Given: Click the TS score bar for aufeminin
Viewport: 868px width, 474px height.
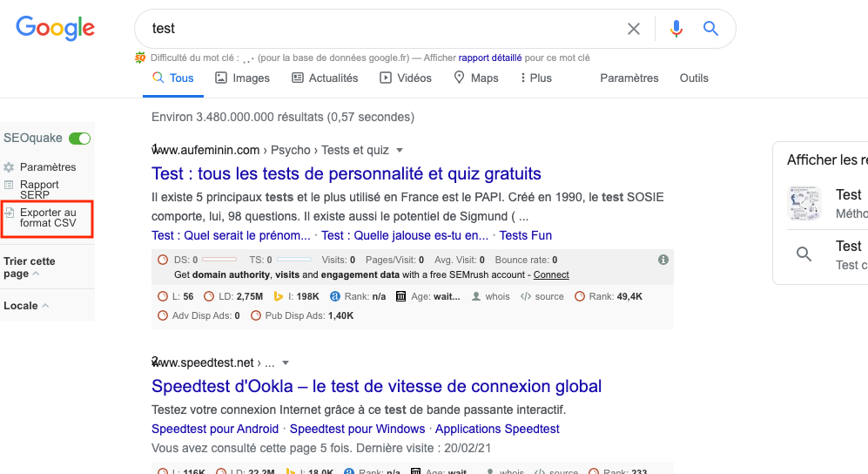Looking at the screenshot, I should (294, 259).
